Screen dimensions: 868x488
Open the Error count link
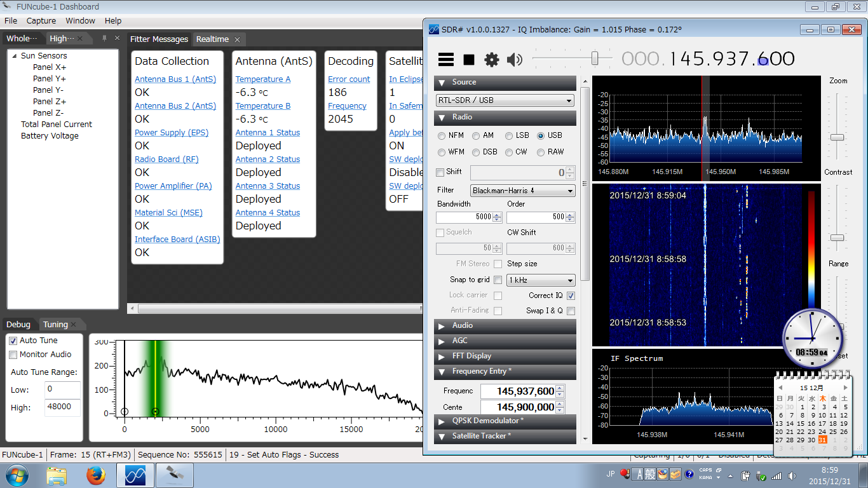coord(349,79)
